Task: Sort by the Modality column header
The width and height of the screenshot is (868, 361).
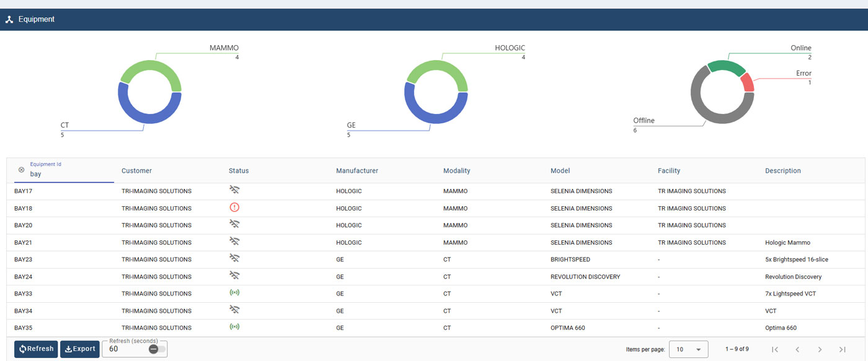Action: pyautogui.click(x=456, y=171)
